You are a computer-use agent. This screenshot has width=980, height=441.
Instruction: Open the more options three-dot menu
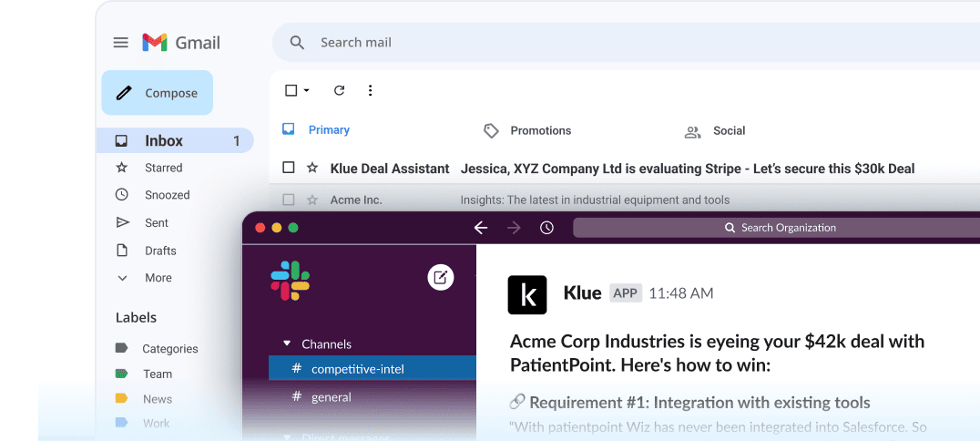point(370,91)
